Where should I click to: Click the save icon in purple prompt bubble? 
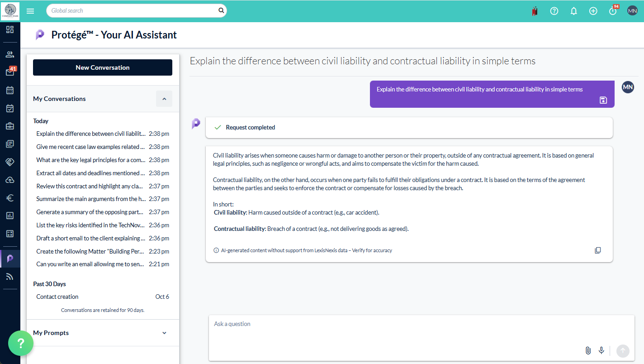click(603, 100)
